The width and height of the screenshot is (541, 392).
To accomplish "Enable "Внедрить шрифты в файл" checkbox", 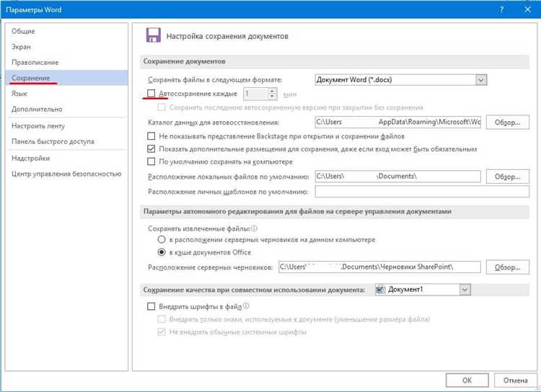I will coord(151,307).
